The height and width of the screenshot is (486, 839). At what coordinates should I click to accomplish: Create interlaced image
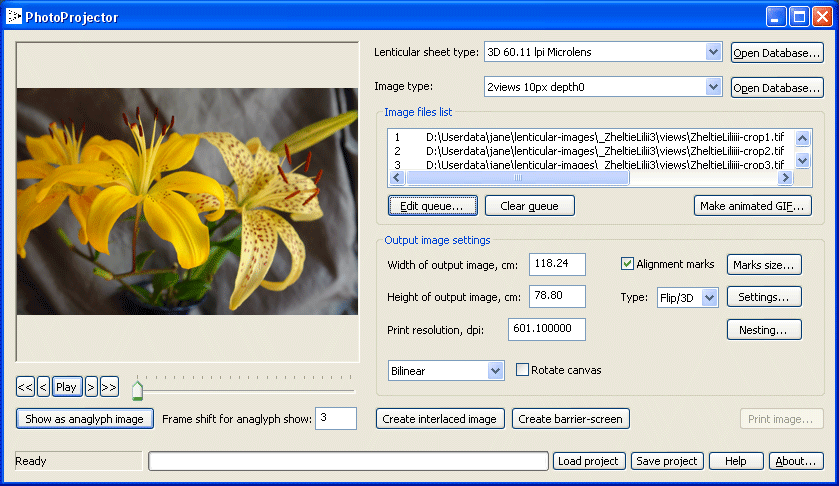441,419
